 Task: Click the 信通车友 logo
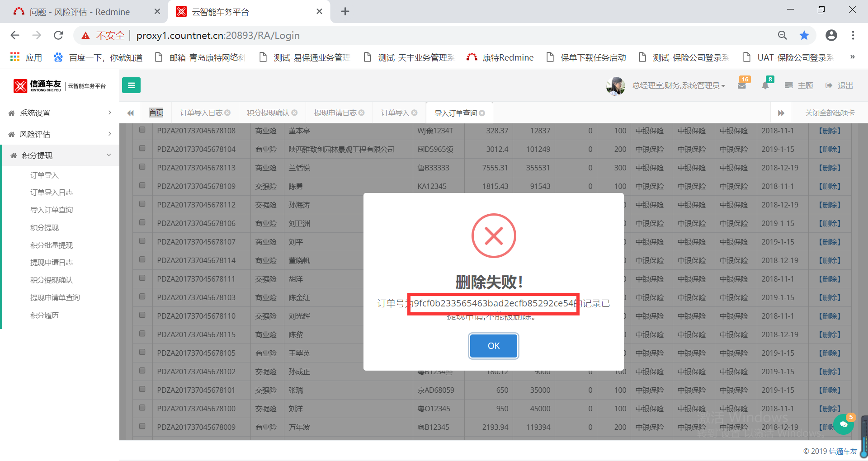pos(60,85)
